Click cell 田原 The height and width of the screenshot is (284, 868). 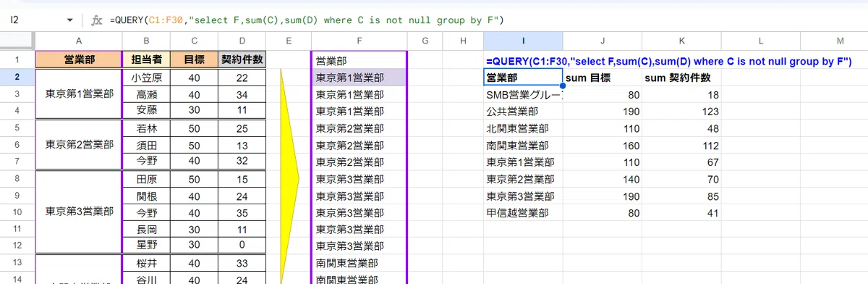(x=147, y=178)
